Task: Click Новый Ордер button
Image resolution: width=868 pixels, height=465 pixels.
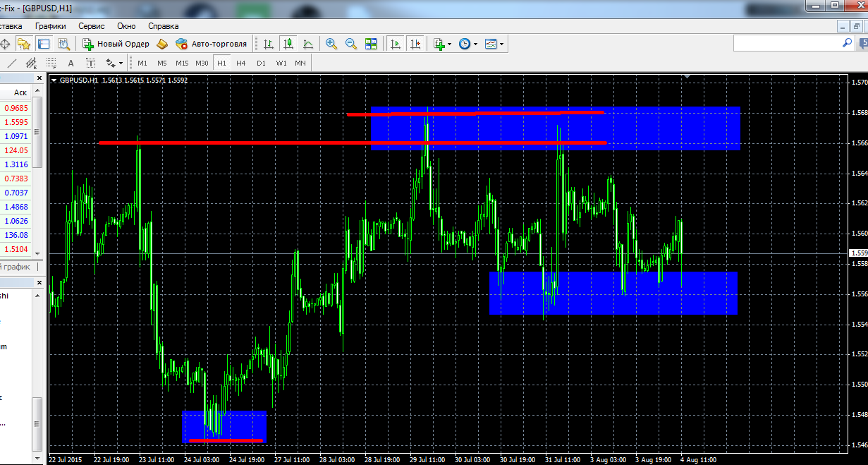Action: 116,44
